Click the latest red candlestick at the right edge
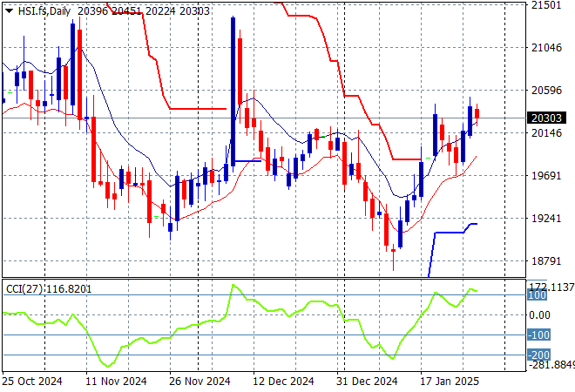Viewport: 575px width, 392px height. tap(477, 113)
